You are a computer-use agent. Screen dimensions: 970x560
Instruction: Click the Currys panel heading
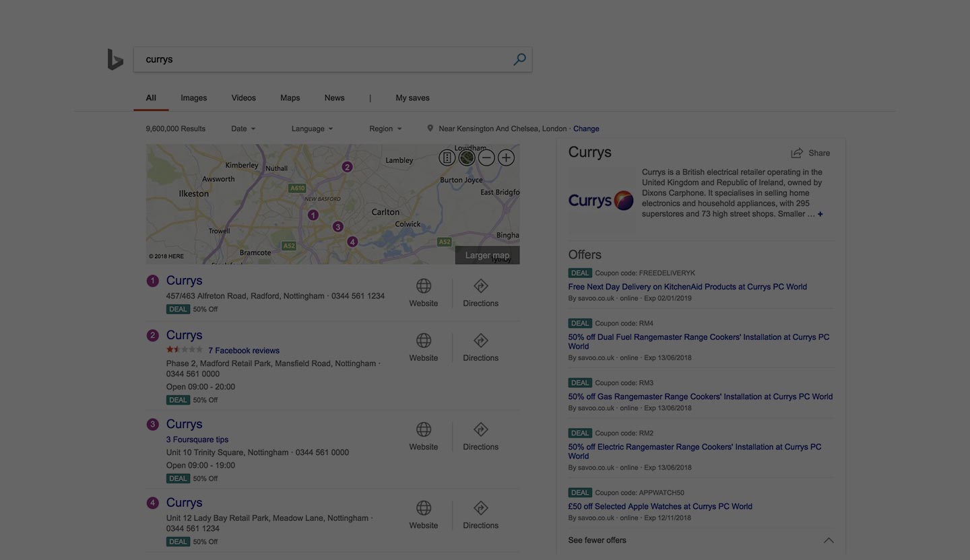(x=590, y=152)
